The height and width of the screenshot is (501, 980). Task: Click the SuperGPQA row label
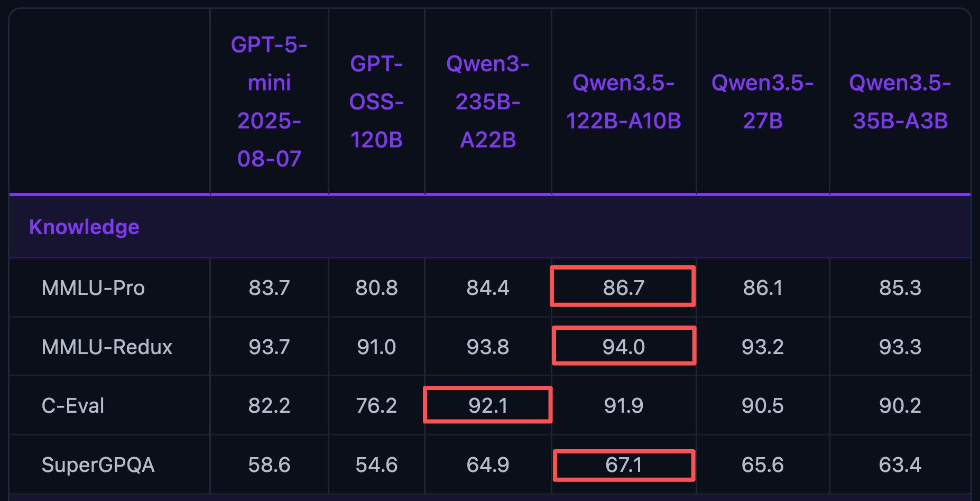click(x=98, y=465)
